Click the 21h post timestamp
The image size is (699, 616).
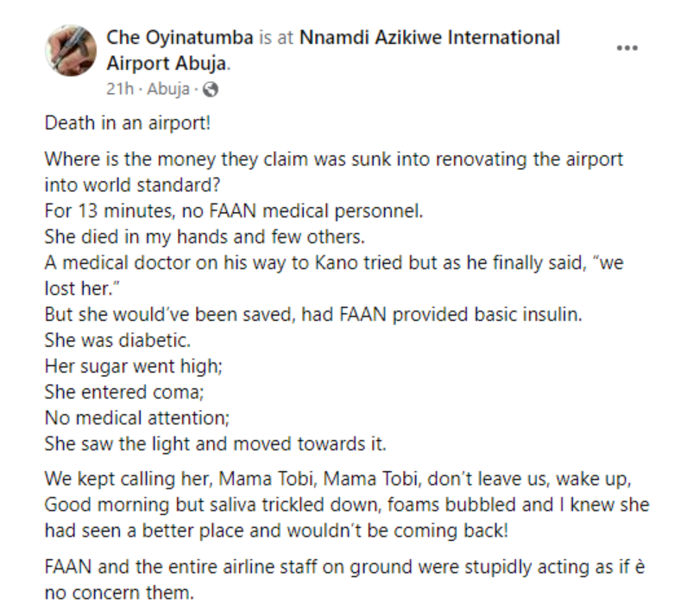coord(117,89)
